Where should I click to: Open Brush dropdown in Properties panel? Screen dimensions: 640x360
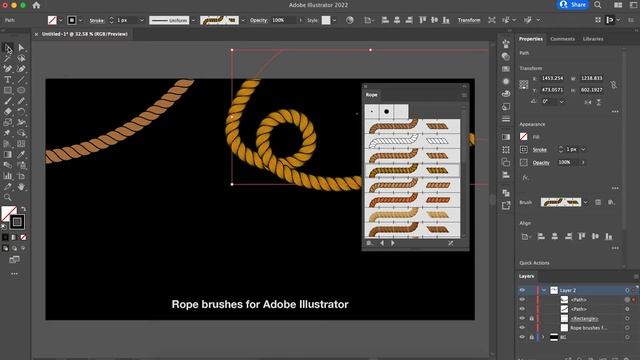586,202
